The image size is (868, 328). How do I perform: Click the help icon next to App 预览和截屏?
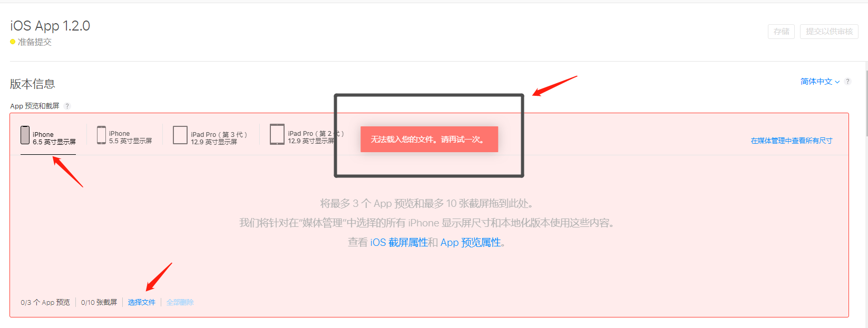click(x=67, y=106)
